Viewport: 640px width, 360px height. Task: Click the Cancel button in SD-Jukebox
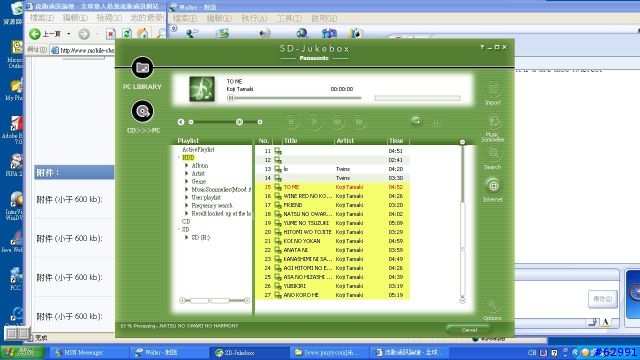pos(469,330)
